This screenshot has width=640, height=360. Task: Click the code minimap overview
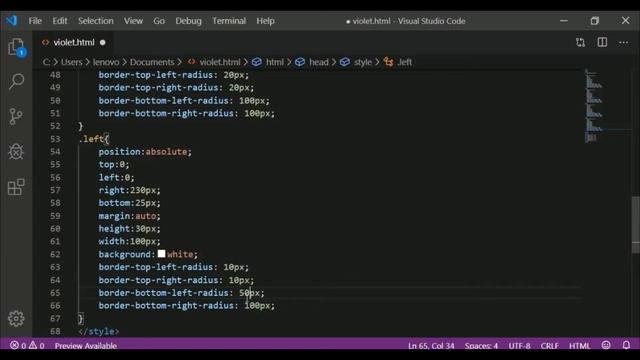595,106
